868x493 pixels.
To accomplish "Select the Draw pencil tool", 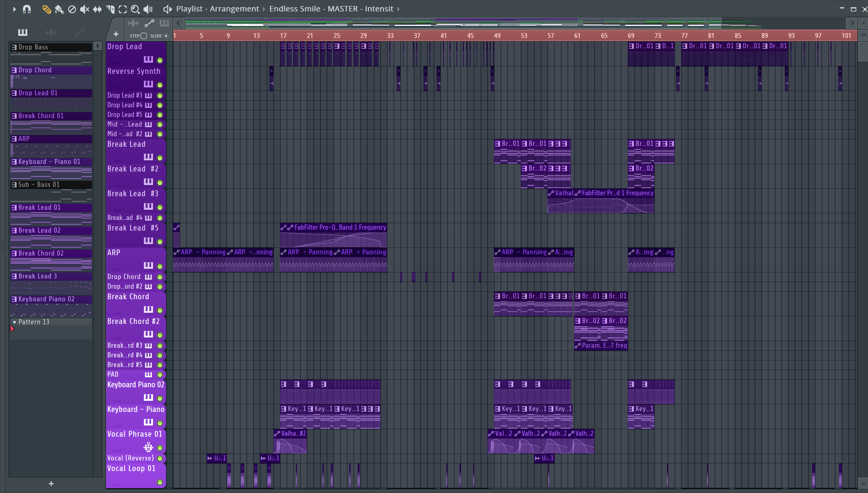I will pos(46,9).
